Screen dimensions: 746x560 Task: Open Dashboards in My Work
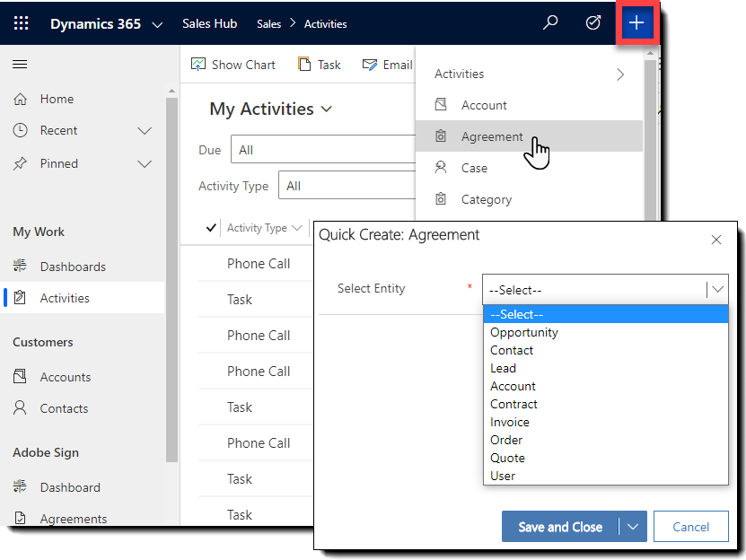(73, 267)
